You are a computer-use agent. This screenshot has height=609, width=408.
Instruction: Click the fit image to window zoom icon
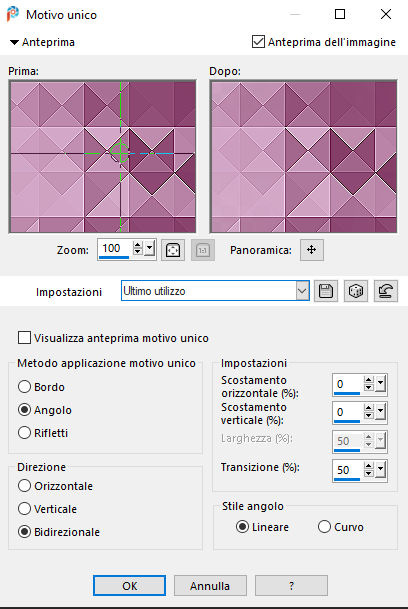[x=173, y=250]
